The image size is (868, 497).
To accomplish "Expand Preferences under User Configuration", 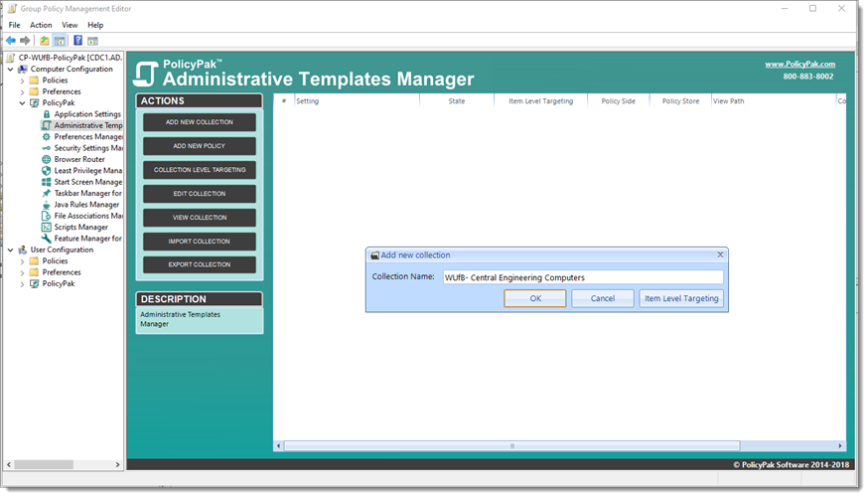I will coord(22,272).
